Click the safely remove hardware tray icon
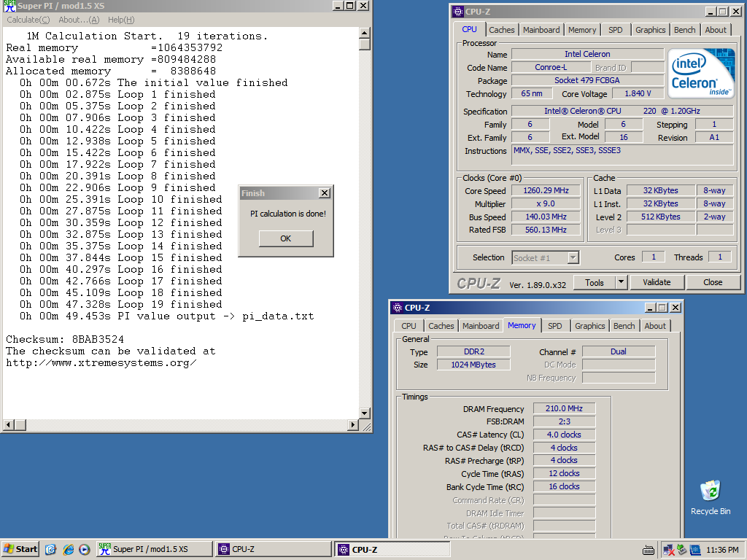Screen dimensions: 747x560 click(682, 550)
